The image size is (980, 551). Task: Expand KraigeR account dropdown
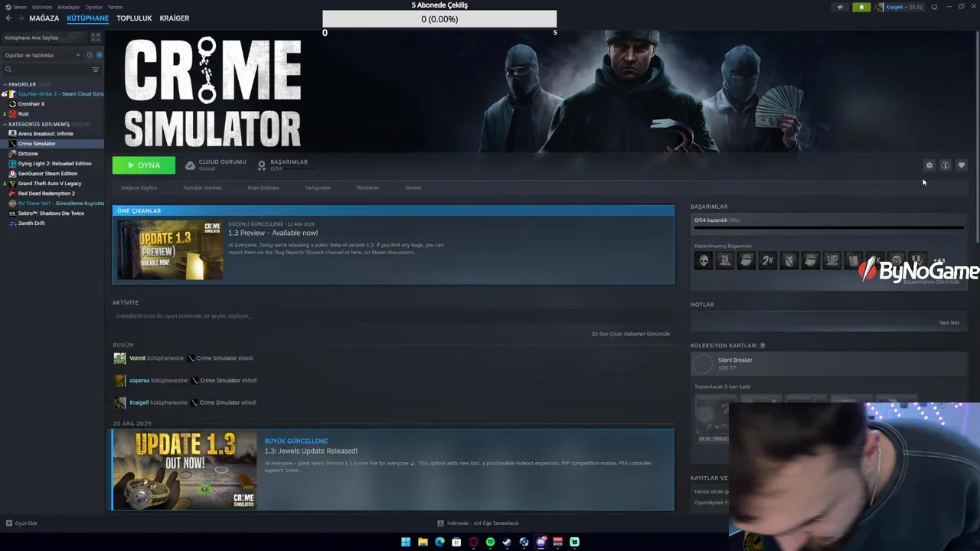900,7
